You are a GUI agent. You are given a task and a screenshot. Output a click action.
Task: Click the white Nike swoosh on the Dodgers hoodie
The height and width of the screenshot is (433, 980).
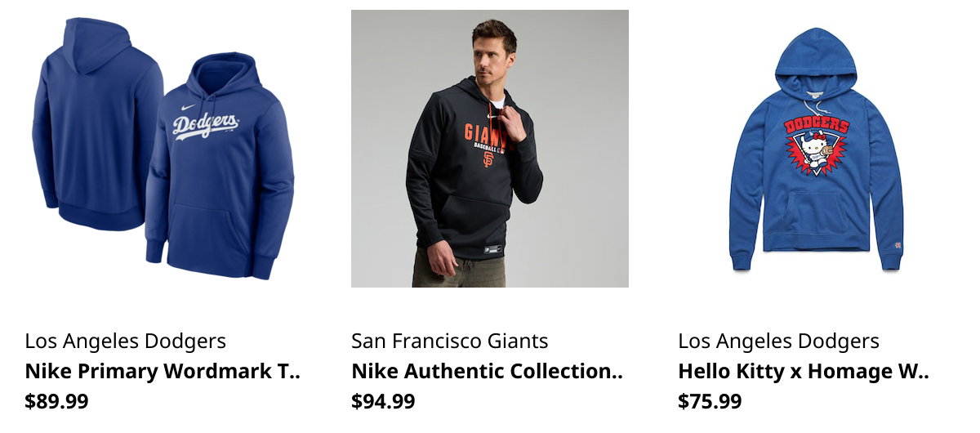coord(189,107)
